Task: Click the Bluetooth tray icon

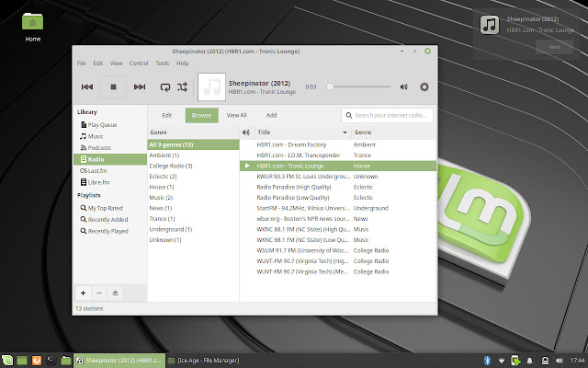Action: click(487, 361)
